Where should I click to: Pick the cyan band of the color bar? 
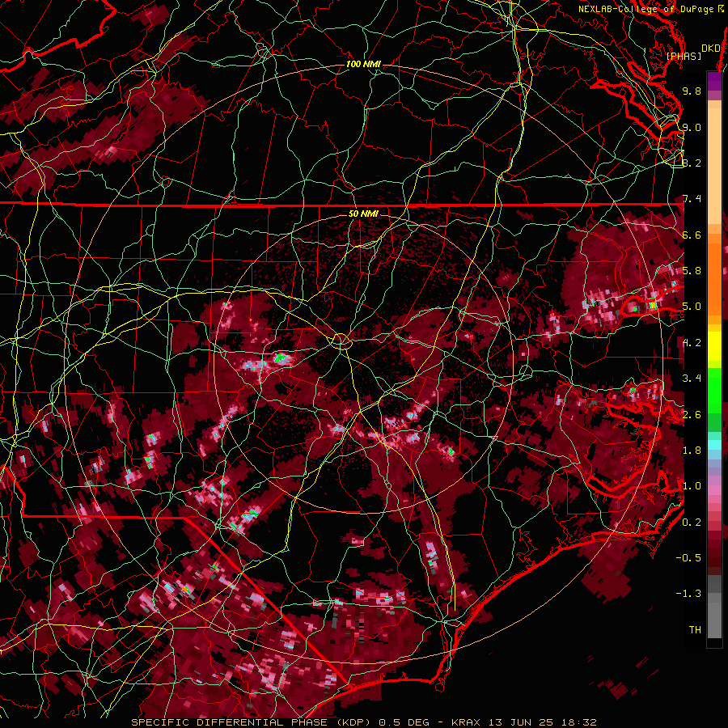click(x=714, y=444)
